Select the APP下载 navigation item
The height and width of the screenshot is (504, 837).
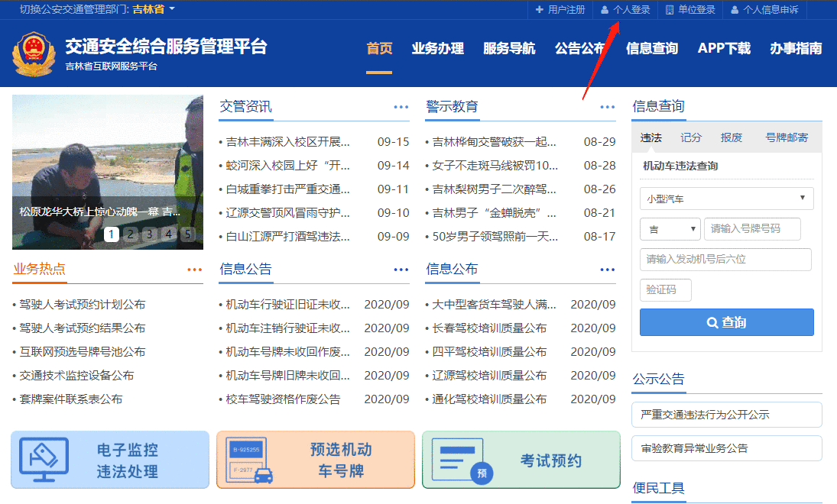tap(723, 47)
